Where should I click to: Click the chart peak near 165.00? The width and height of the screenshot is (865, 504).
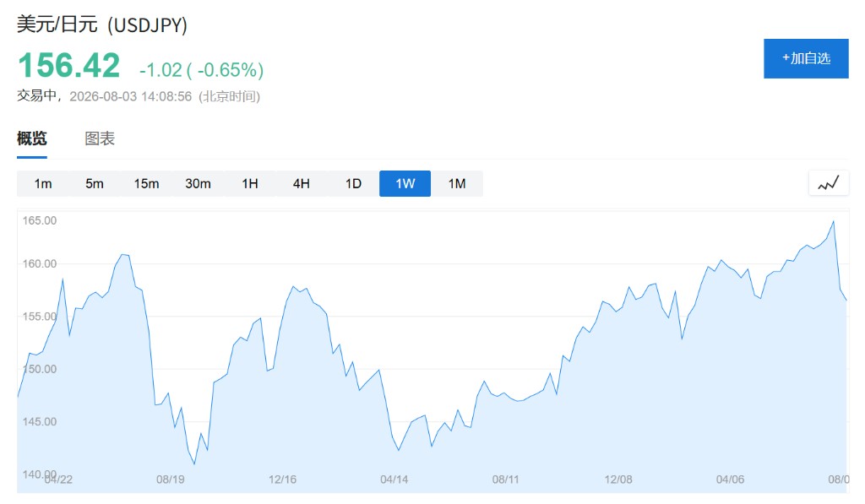tap(833, 221)
